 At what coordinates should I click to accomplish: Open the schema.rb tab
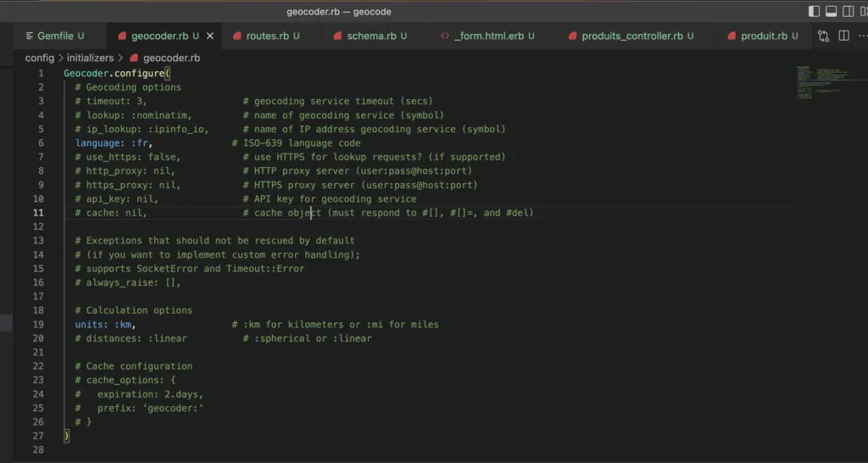point(371,36)
